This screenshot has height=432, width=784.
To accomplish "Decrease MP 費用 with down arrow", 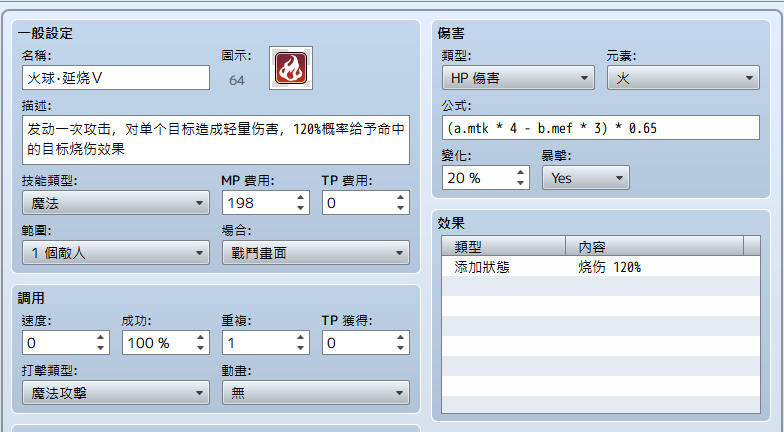I will pyautogui.click(x=300, y=208).
